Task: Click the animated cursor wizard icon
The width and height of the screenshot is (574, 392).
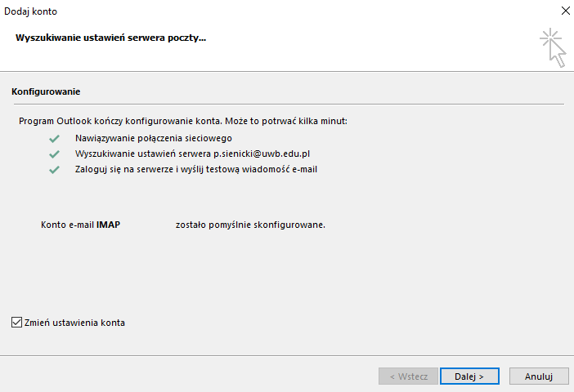Action: tap(553, 47)
